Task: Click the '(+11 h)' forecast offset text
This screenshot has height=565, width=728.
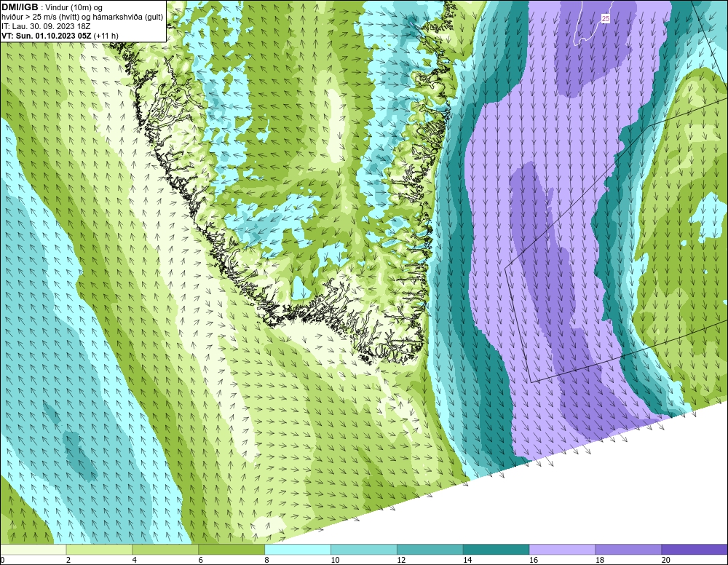Action: (106, 36)
